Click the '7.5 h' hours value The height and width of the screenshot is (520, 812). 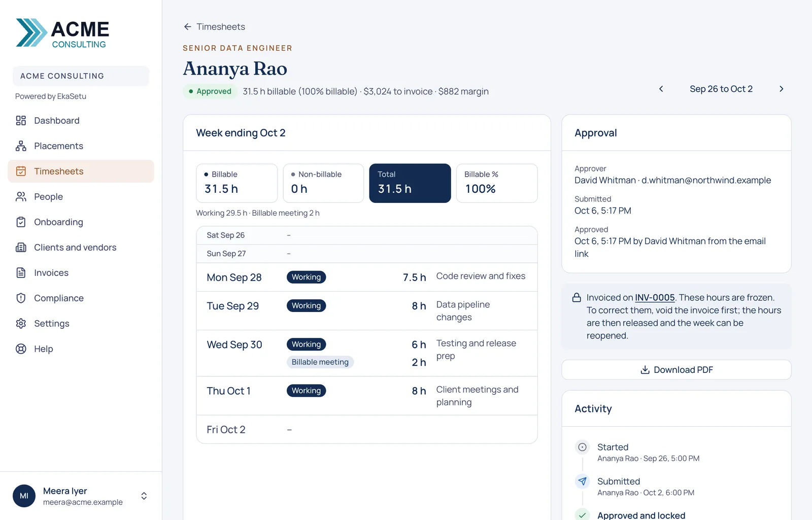(414, 278)
